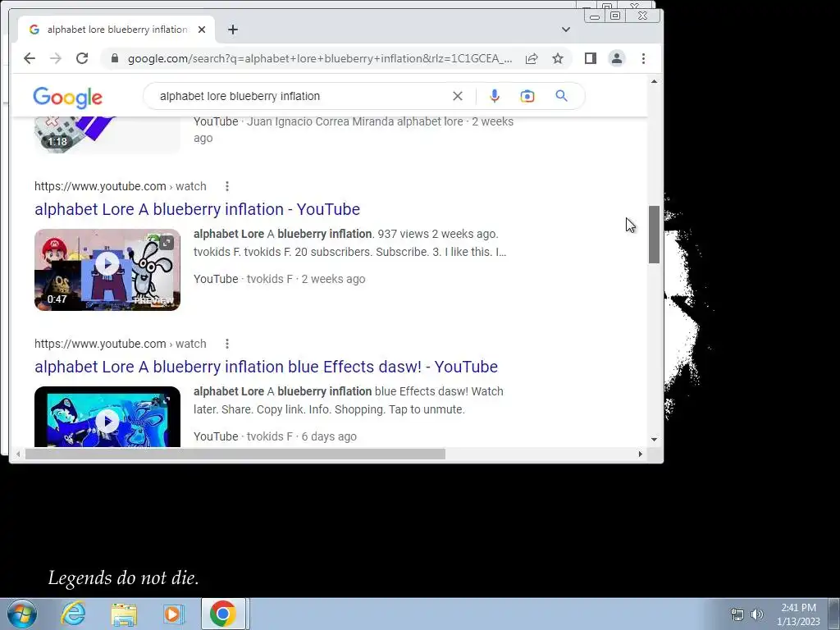
Task: Open more options for first youtube.com result
Action: point(227,186)
